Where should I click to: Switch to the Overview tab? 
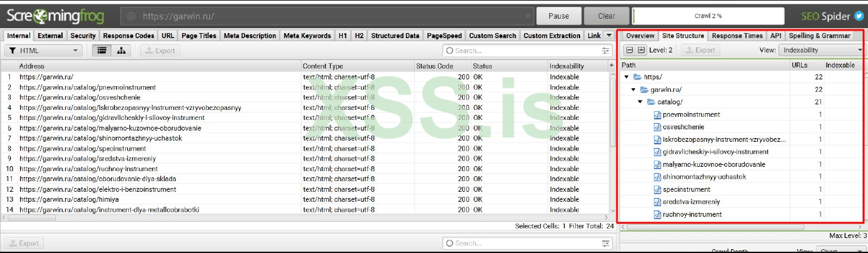click(x=640, y=36)
